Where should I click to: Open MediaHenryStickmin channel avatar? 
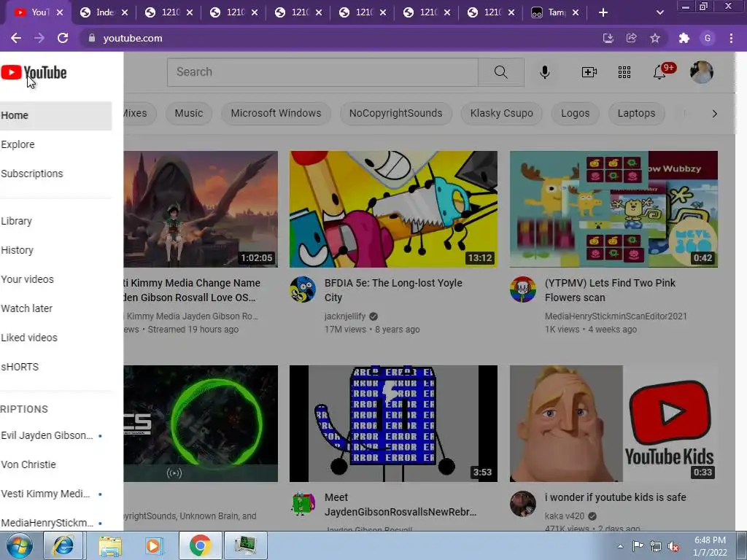(522, 289)
